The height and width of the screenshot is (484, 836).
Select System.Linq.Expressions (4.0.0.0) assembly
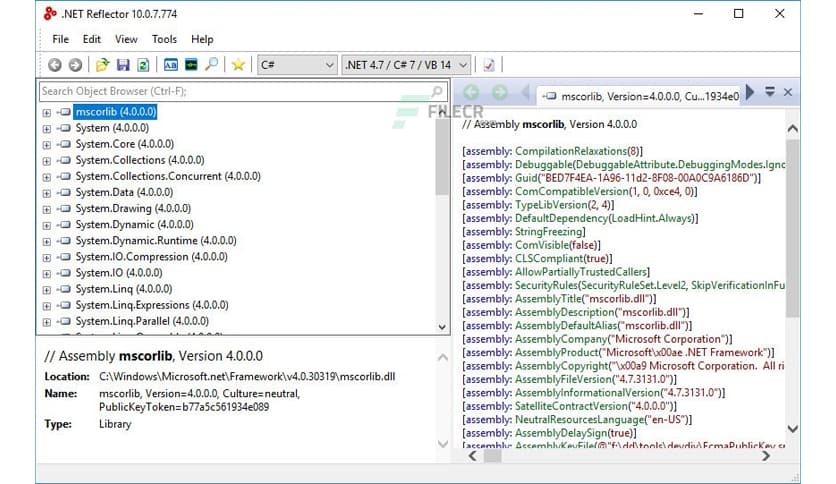point(151,305)
